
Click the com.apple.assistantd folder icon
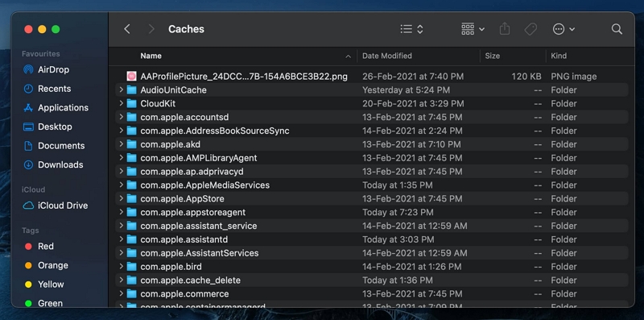pos(131,239)
